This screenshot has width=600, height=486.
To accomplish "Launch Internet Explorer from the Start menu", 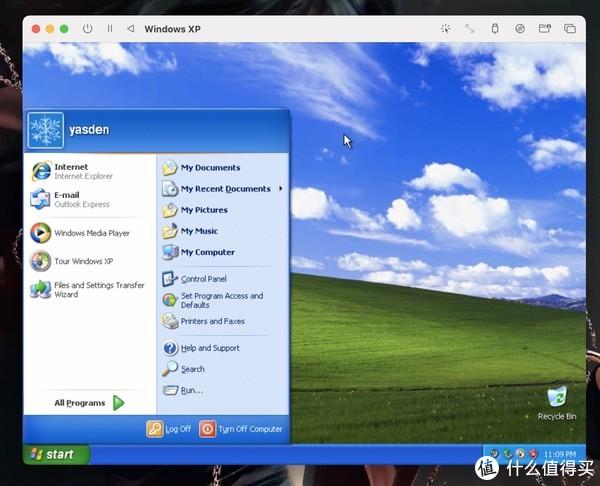I will pyautogui.click(x=89, y=171).
